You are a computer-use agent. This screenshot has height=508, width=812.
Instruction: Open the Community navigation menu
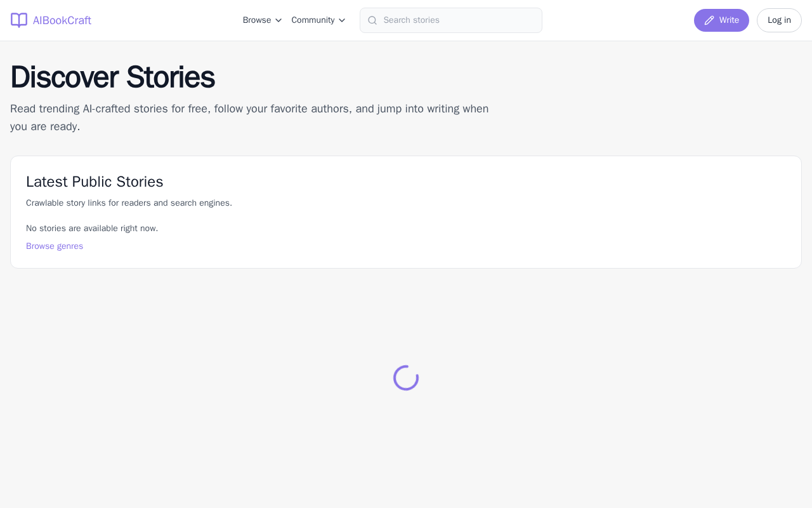point(313,20)
